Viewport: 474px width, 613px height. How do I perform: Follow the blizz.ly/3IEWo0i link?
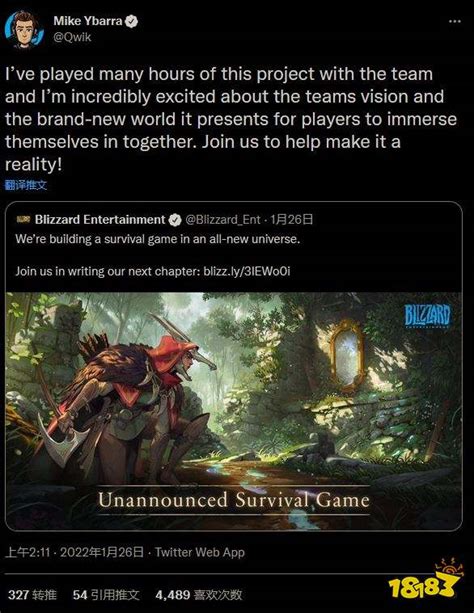coord(247,271)
